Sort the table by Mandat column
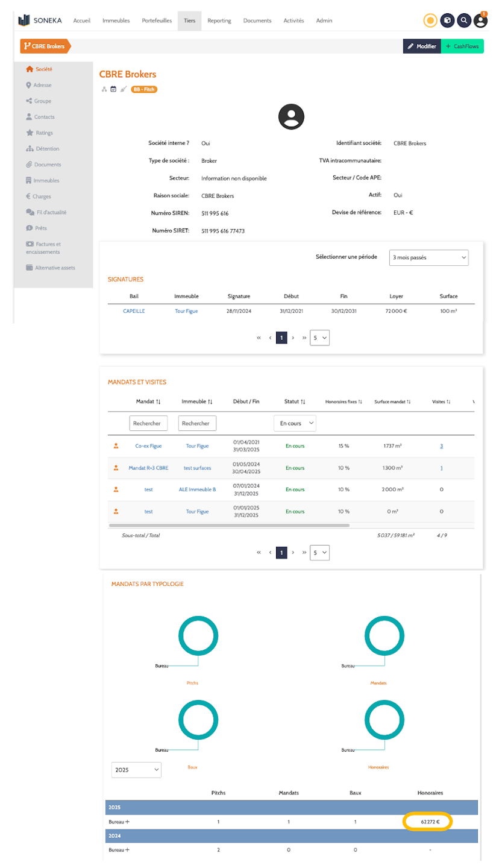 (x=149, y=401)
